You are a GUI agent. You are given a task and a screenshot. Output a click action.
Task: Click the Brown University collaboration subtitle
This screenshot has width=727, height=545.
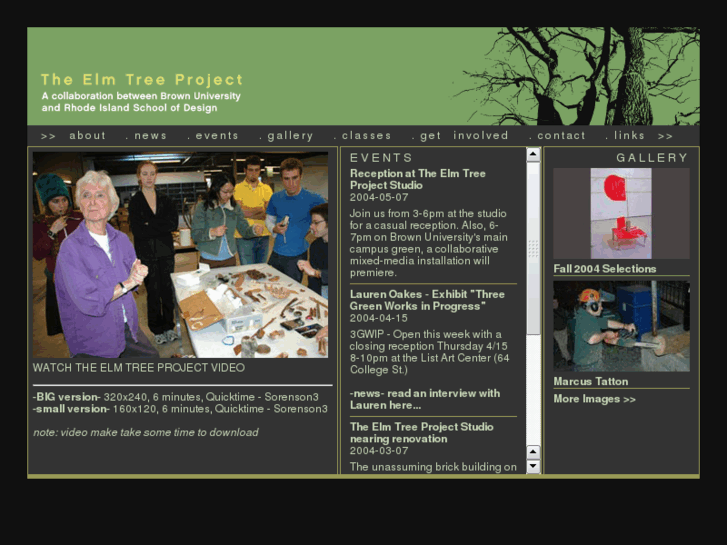click(141, 102)
